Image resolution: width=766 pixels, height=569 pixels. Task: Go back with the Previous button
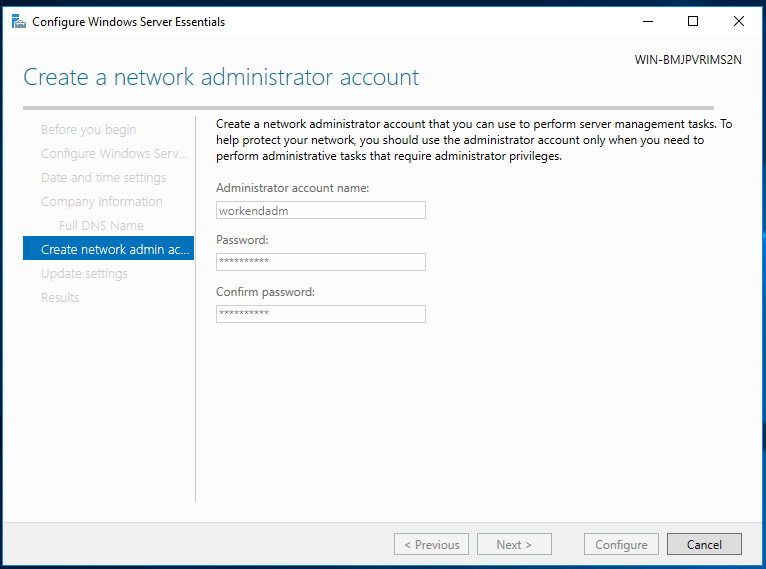pos(431,544)
